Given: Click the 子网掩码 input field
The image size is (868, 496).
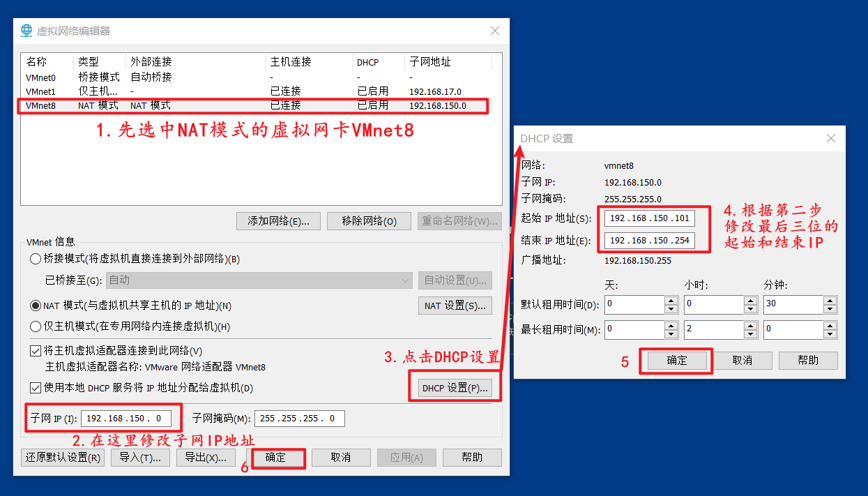Looking at the screenshot, I should pos(300,419).
